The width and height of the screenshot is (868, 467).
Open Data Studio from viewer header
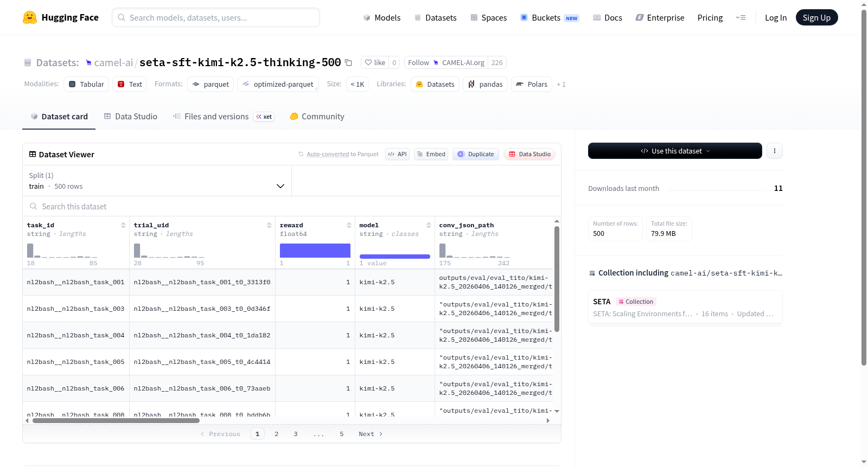click(529, 154)
